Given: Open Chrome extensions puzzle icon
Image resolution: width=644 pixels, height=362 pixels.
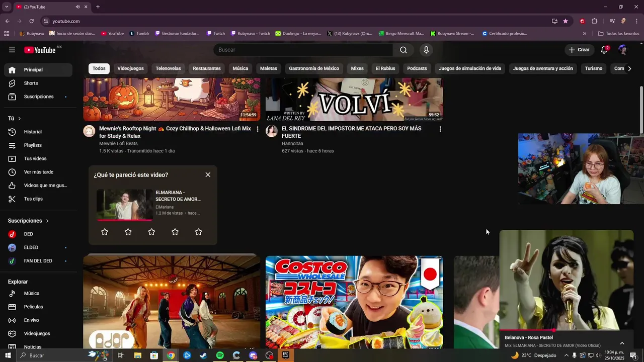Looking at the screenshot, I should click(x=594, y=21).
